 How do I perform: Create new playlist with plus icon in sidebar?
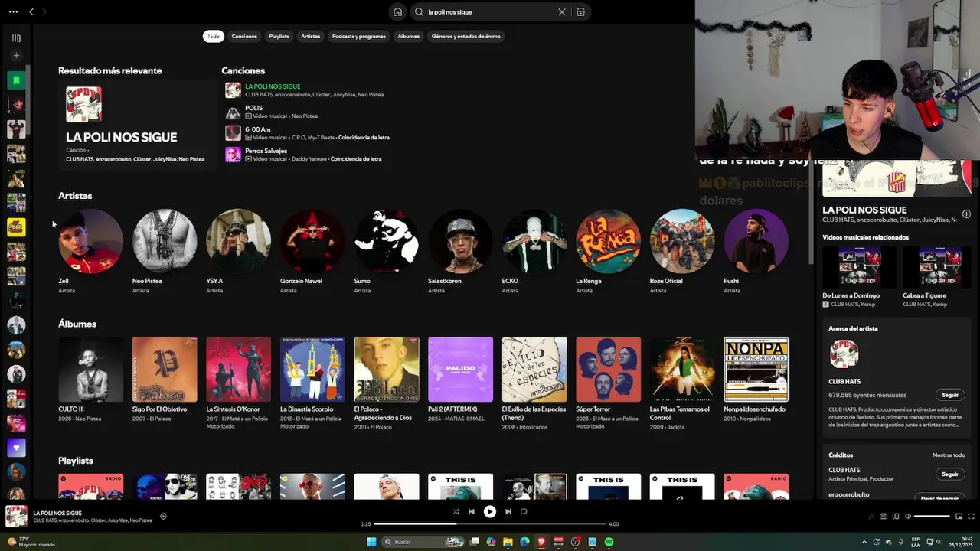(16, 55)
